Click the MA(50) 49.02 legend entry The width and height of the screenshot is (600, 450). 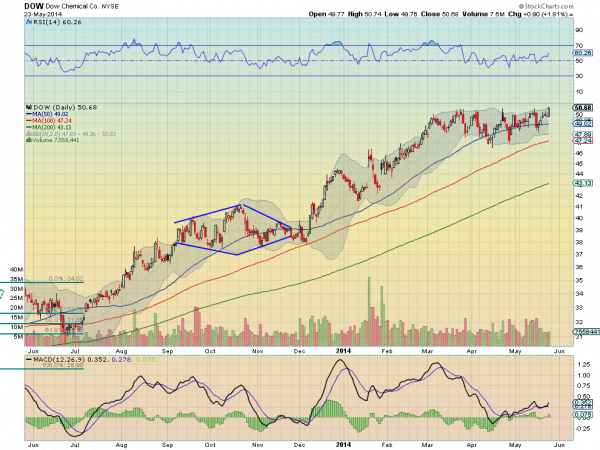click(50, 114)
